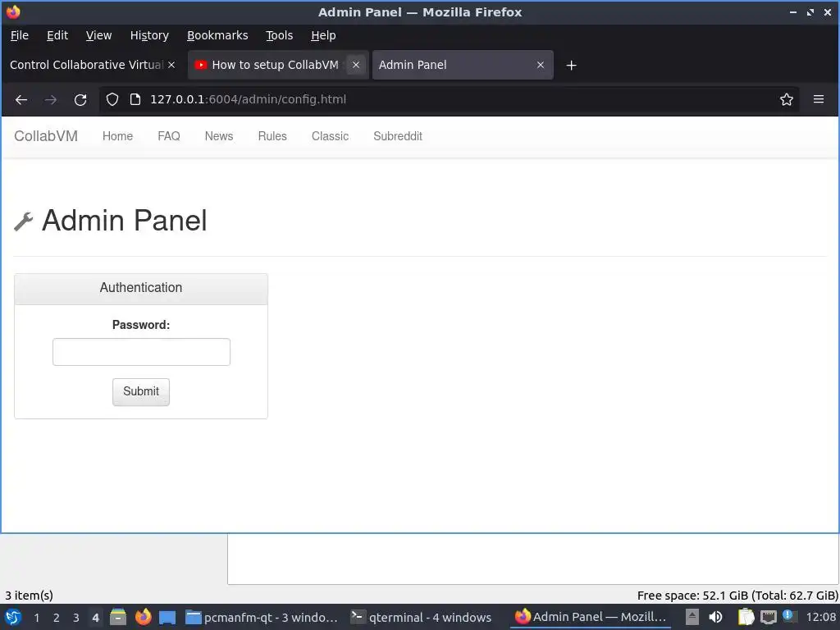Open the tracking protection shield icon

click(x=112, y=99)
